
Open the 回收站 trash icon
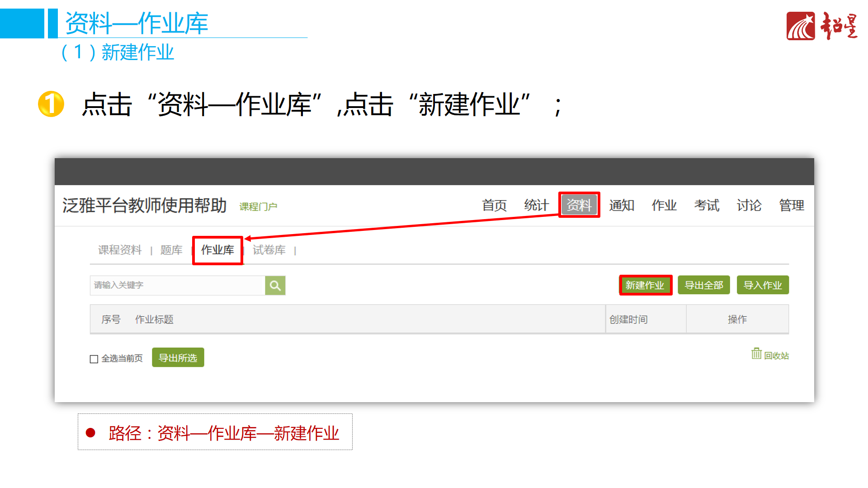[x=755, y=354]
